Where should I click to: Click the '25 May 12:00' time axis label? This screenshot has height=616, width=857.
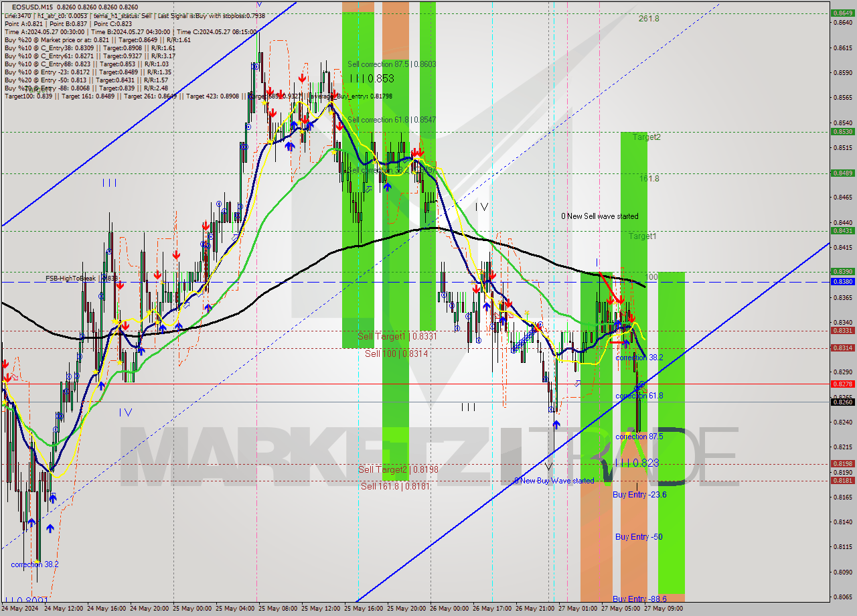pos(322,609)
